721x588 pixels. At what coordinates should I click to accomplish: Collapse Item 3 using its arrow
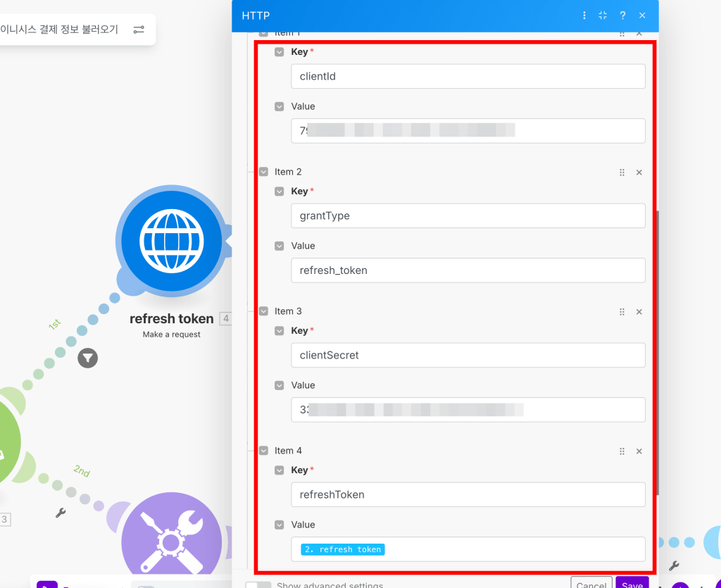pos(264,311)
